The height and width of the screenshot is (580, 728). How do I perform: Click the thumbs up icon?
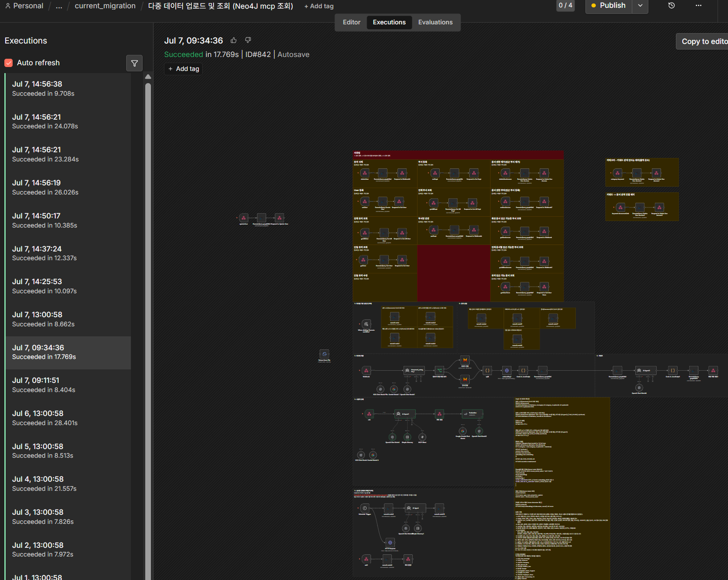234,40
